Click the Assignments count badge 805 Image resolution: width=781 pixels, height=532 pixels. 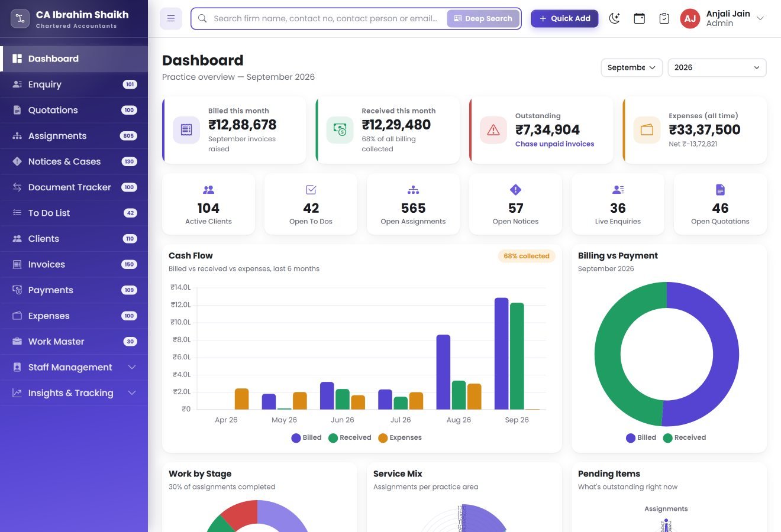[128, 136]
